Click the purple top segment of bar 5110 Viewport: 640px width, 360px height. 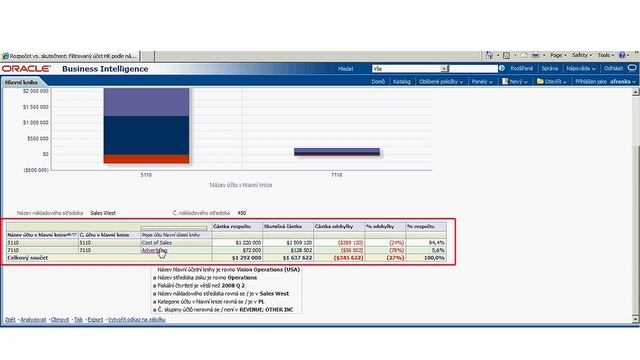click(x=146, y=102)
